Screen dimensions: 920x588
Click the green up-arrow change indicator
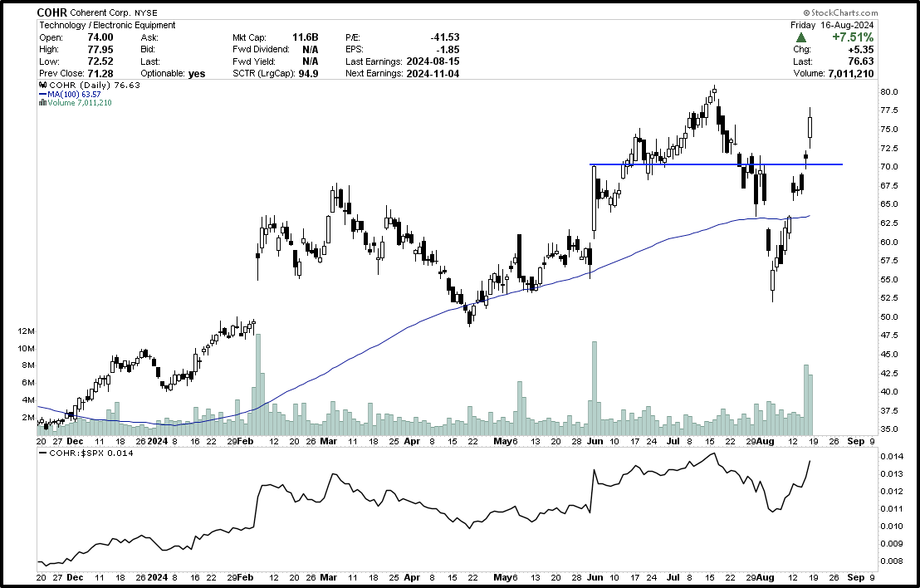[801, 37]
